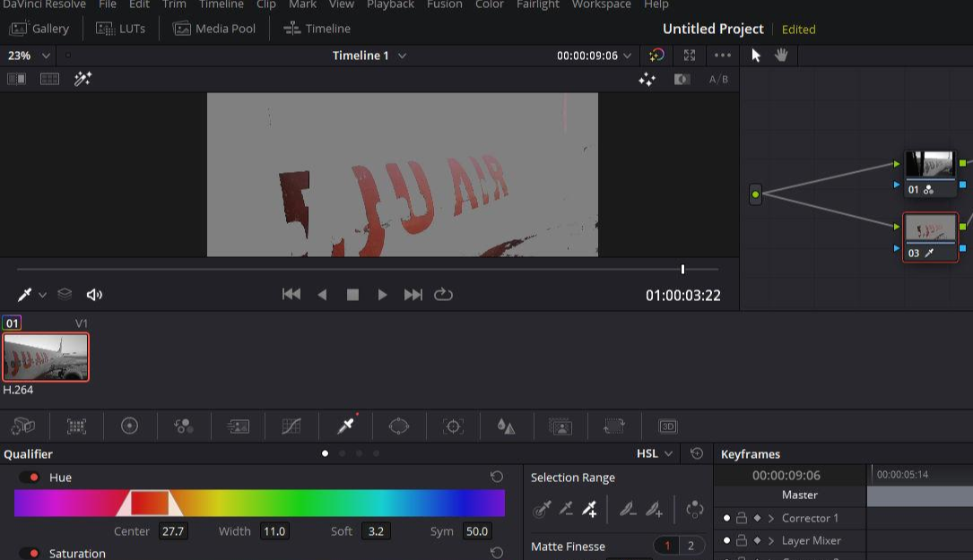Open the Fusion menu

coord(444,4)
